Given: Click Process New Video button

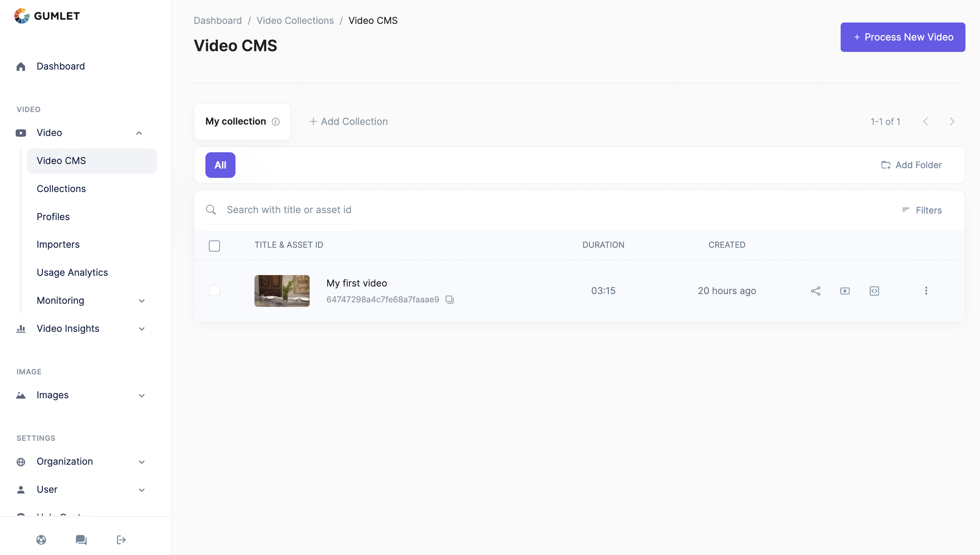Looking at the screenshot, I should click(x=902, y=37).
